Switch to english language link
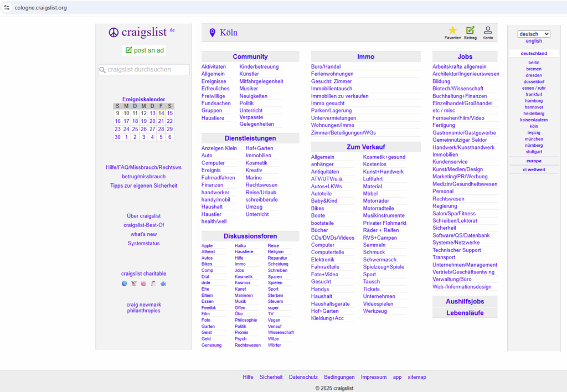Screen dimensions: 567x392 534,41
